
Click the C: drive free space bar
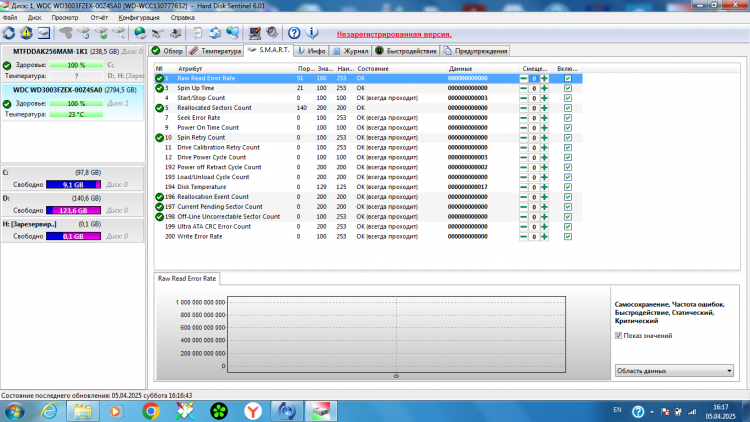click(73, 185)
